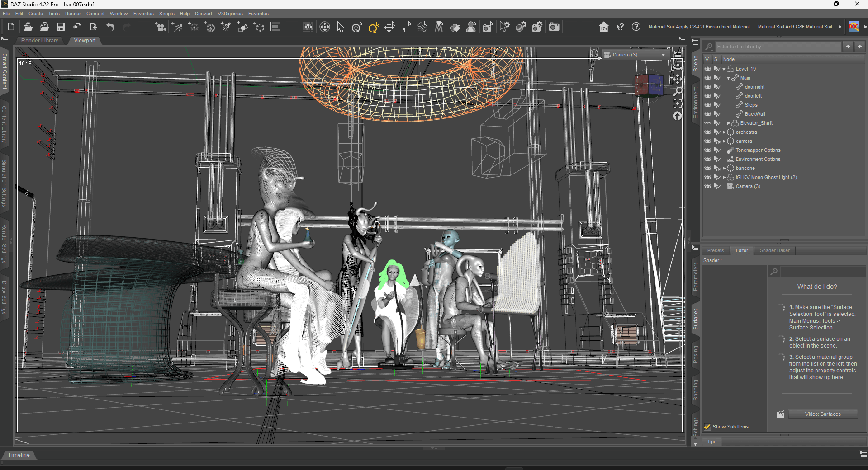Expand the orchestra group node
Image resolution: width=868 pixels, height=470 pixels.
tap(724, 132)
